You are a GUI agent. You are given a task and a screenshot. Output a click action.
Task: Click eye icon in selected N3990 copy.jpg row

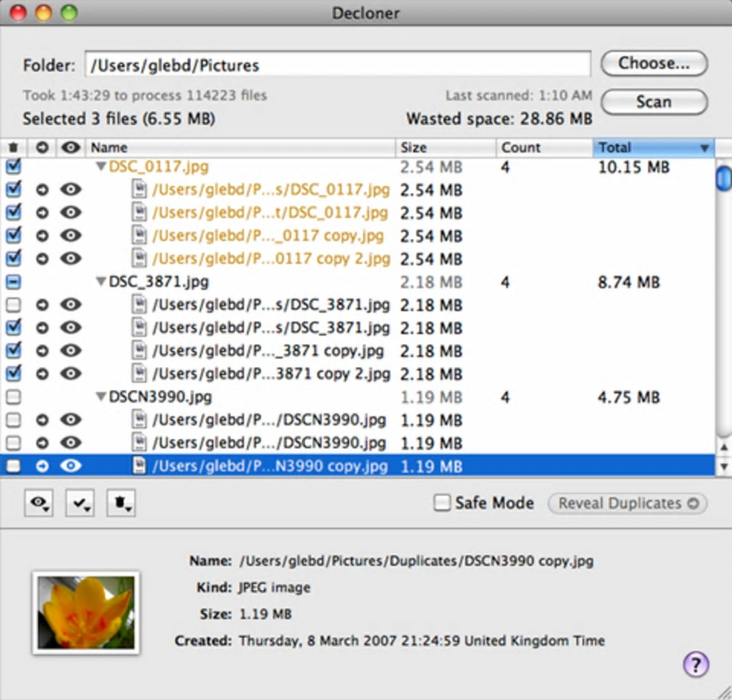point(70,465)
